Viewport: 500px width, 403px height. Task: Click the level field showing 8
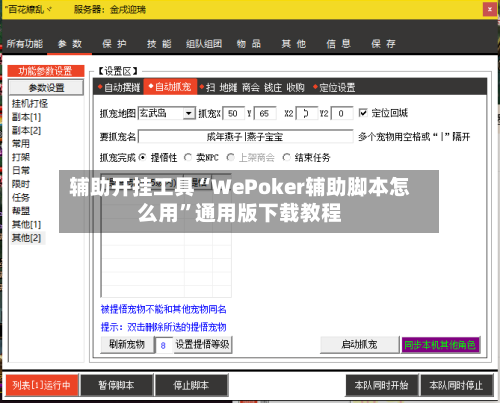tap(164, 345)
